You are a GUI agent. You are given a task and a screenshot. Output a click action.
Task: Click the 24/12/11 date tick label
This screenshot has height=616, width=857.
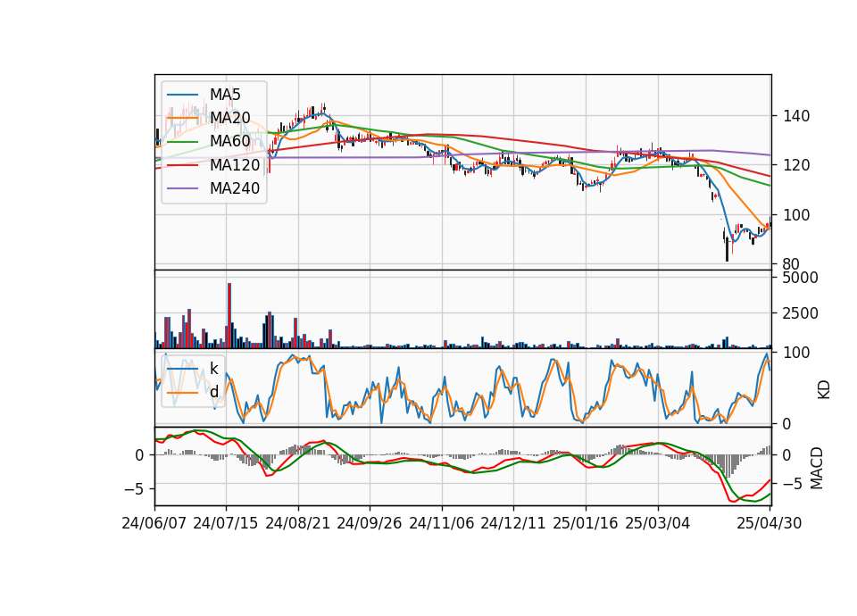(x=513, y=523)
